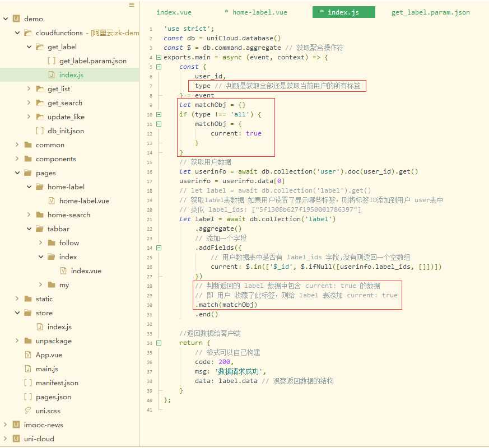Screen dimensions: 489x448
Task: Click line number 16 in the gutter
Action: pyautogui.click(x=150, y=172)
